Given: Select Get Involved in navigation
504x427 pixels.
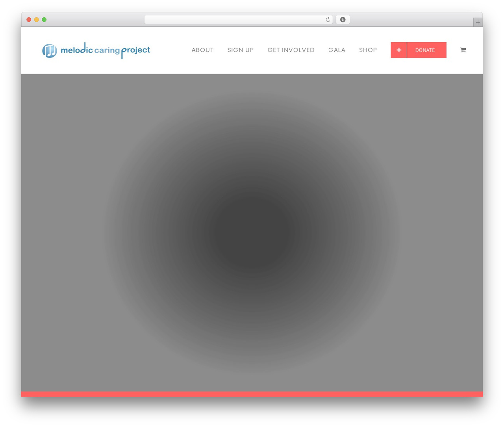Looking at the screenshot, I should [291, 50].
